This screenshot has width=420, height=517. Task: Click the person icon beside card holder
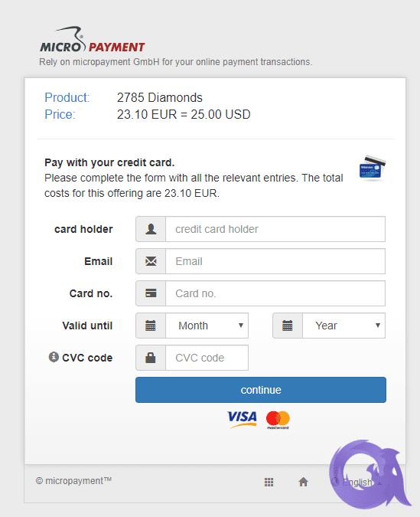(x=151, y=229)
